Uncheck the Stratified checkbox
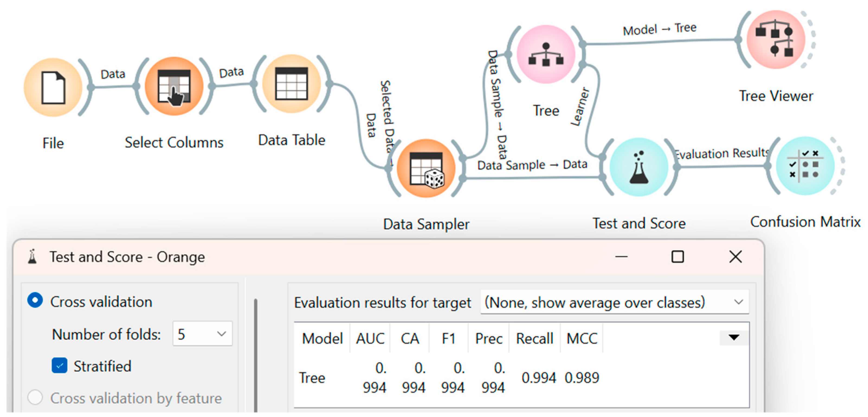Viewport: 868px width, 417px height. [59, 366]
